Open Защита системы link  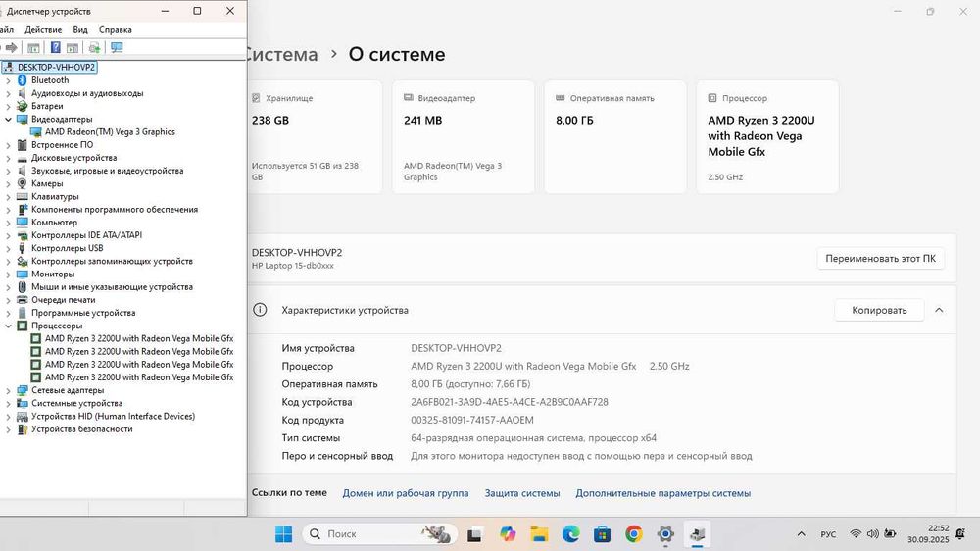[x=522, y=493]
